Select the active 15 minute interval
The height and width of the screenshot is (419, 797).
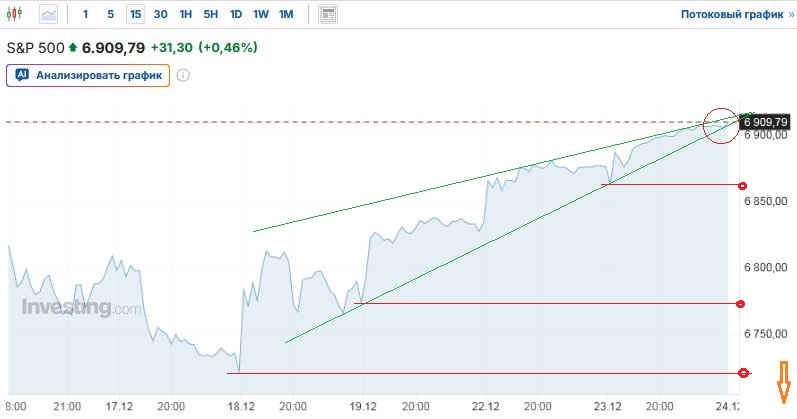point(135,15)
